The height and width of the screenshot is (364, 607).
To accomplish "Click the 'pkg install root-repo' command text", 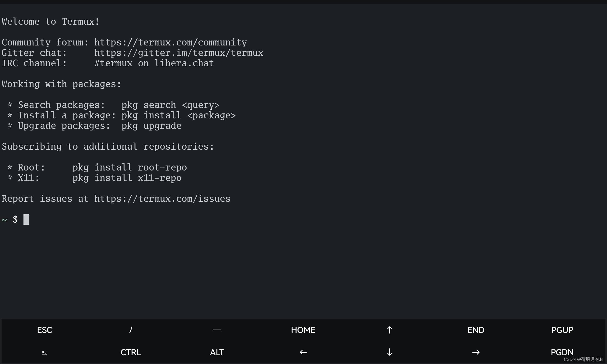I will [129, 167].
